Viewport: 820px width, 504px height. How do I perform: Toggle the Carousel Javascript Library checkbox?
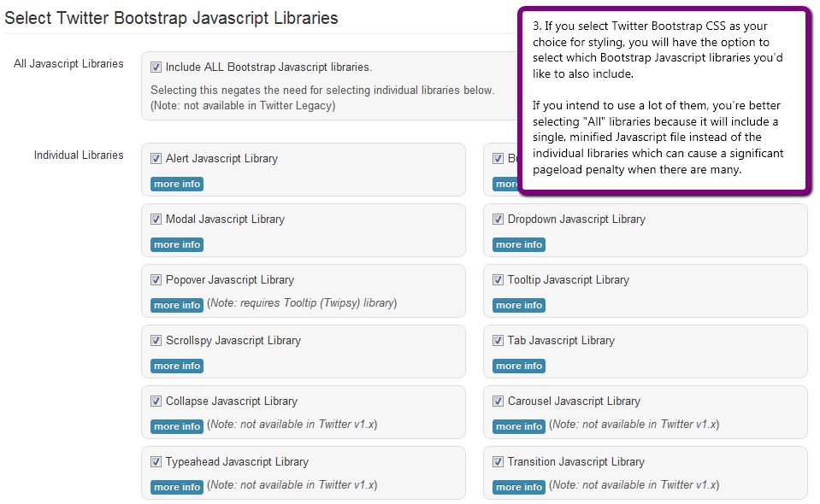coord(498,401)
